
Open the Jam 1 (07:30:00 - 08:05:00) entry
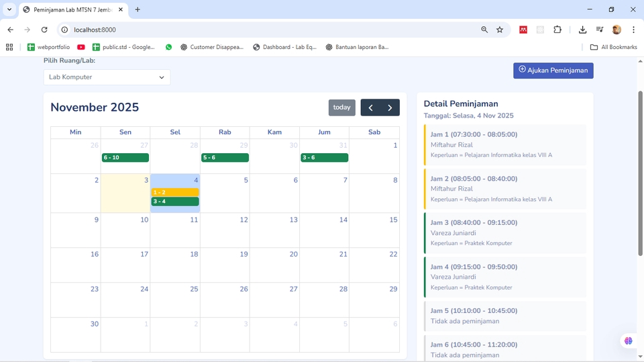click(505, 145)
